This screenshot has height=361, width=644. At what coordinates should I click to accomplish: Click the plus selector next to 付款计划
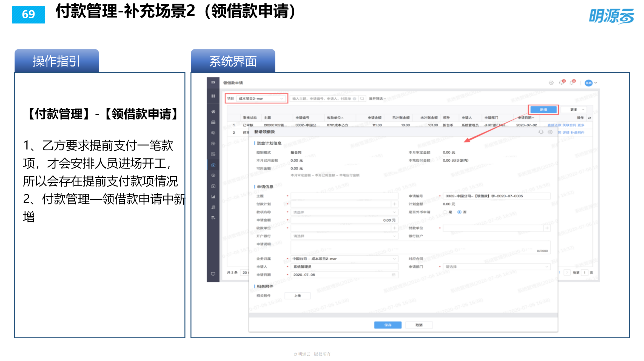pos(395,204)
